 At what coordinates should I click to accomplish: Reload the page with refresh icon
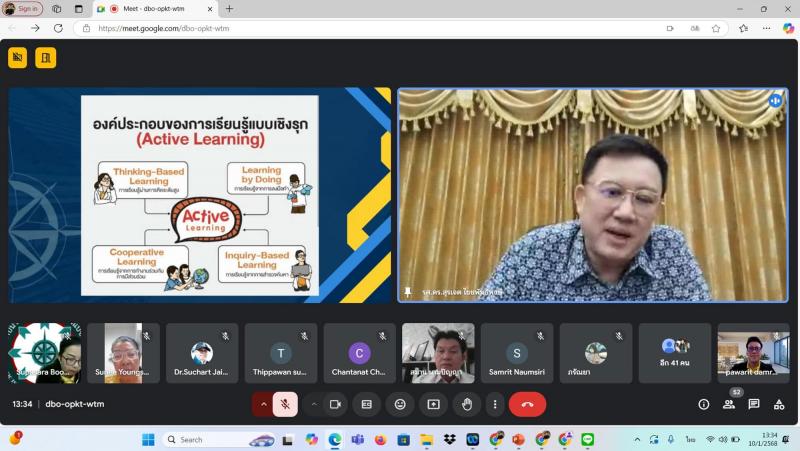tap(58, 29)
